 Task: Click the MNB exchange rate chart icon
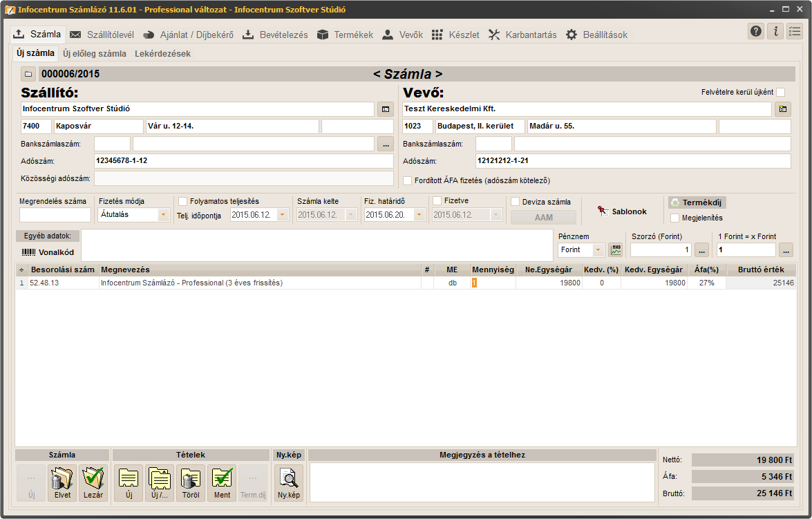[x=615, y=249]
